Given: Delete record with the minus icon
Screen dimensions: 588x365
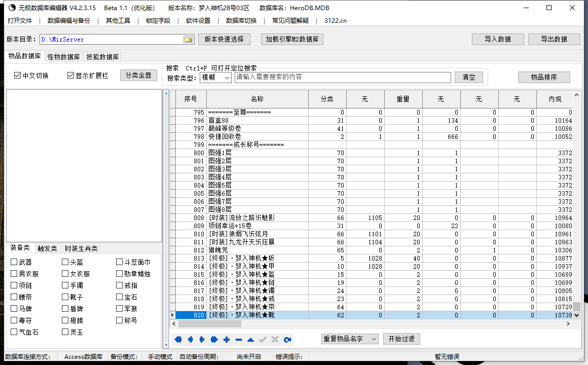Looking at the screenshot, I should (239, 340).
